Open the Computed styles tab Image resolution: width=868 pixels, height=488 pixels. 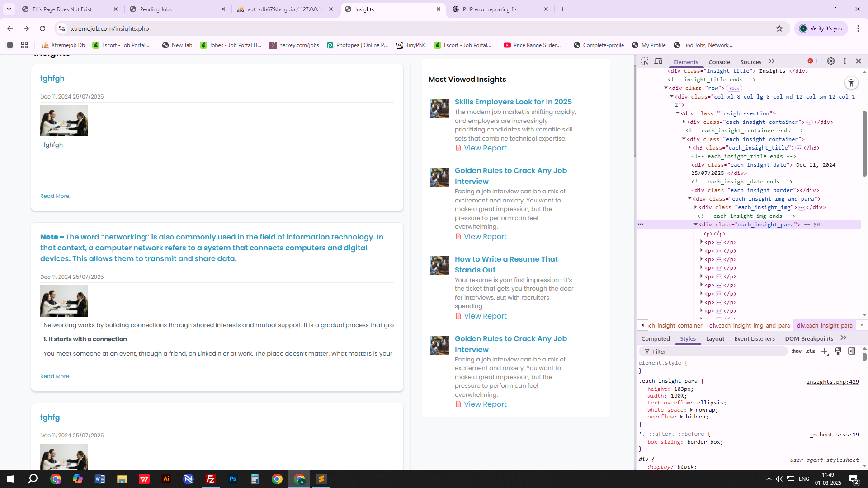656,338
